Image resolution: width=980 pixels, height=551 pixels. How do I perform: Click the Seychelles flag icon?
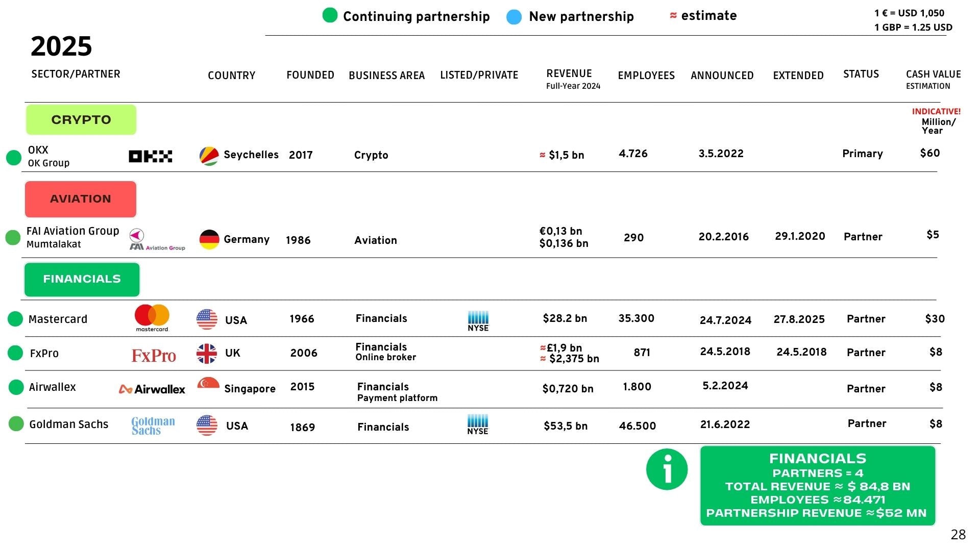[x=209, y=156]
